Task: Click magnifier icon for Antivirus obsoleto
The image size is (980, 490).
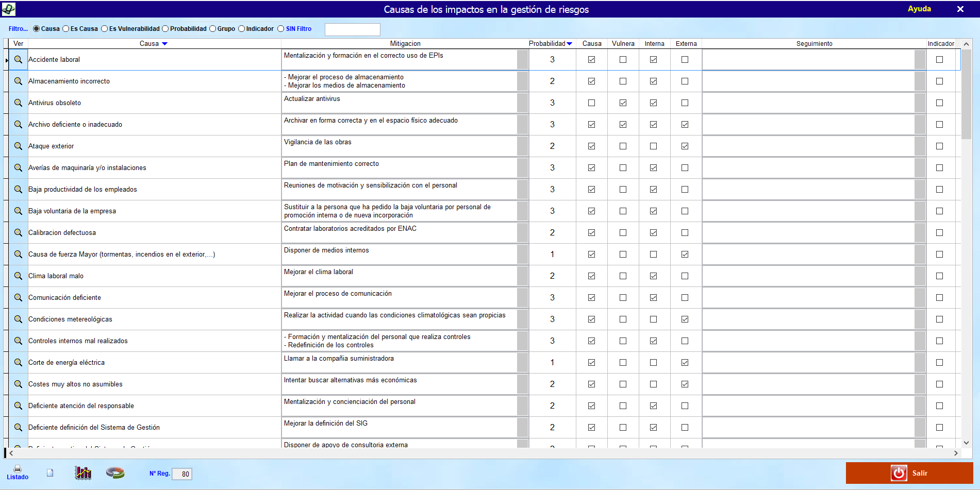Action: coord(18,103)
